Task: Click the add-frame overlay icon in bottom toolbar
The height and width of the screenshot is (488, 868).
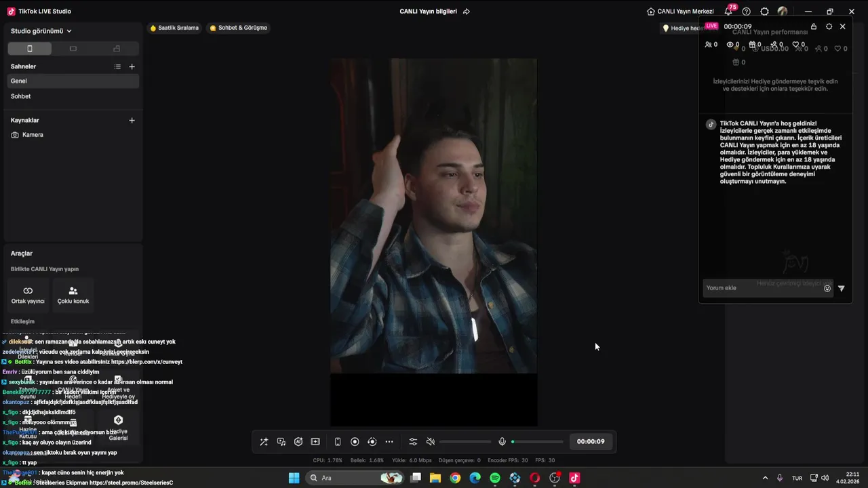Action: point(315,442)
